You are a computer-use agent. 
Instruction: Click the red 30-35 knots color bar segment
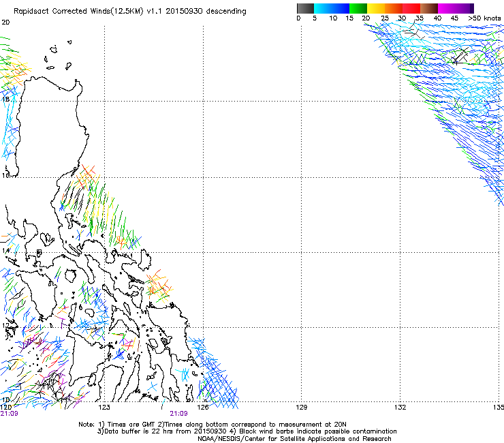click(411, 8)
